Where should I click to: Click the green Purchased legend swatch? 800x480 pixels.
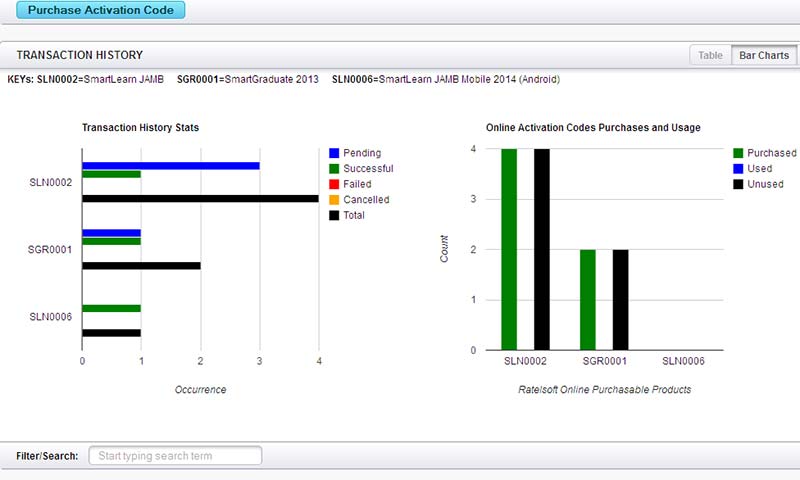739,153
